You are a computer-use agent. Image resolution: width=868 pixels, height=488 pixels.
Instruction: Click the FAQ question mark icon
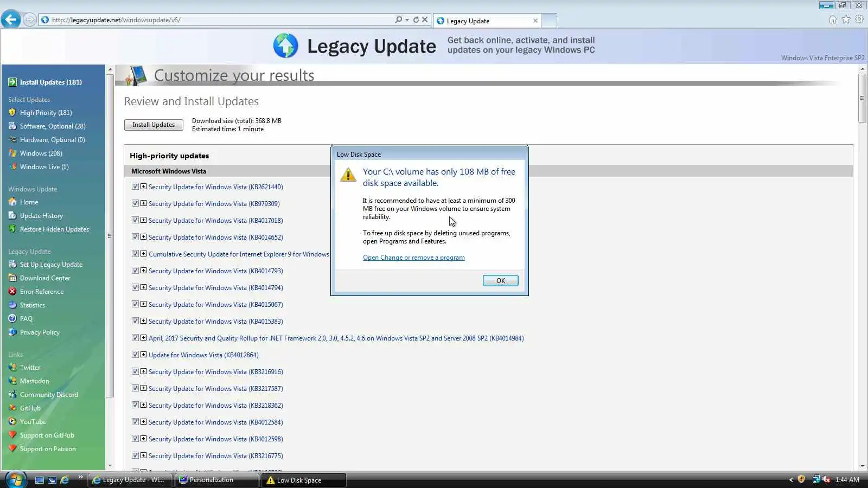[x=12, y=319]
